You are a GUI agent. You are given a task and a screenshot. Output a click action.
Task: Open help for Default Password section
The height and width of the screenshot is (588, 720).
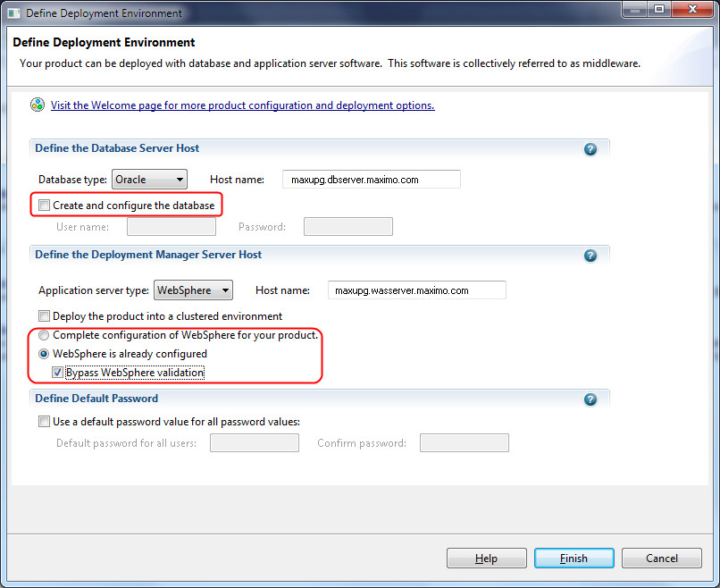click(590, 399)
